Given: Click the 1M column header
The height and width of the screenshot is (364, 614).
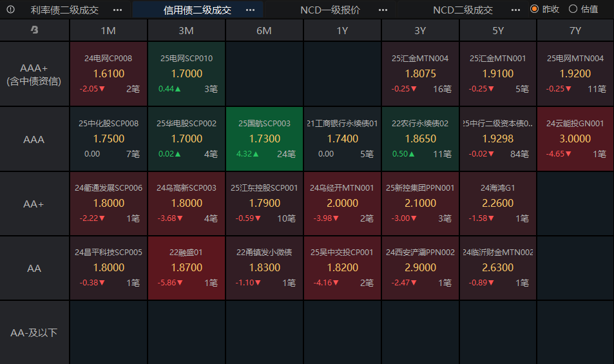Looking at the screenshot, I should [108, 30].
